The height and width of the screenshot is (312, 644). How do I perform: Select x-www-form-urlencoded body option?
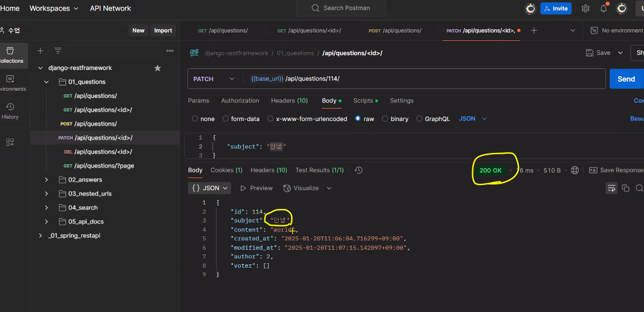[270, 119]
